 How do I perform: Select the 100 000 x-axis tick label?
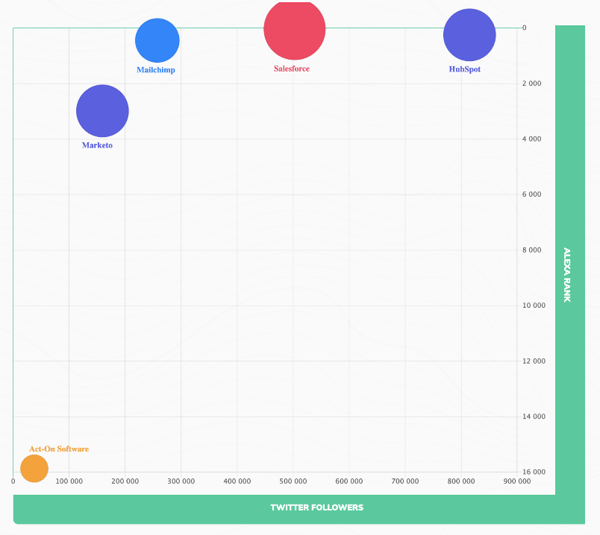[69, 482]
